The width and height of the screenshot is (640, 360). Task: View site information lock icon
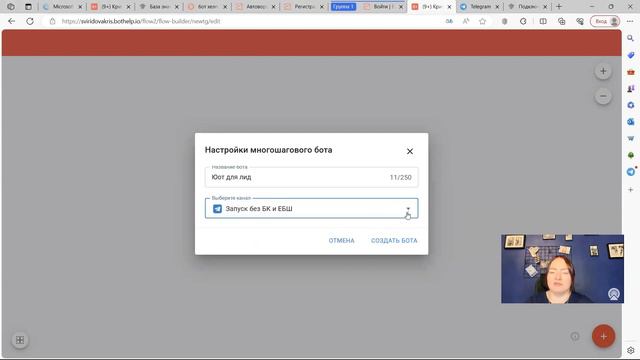52,21
